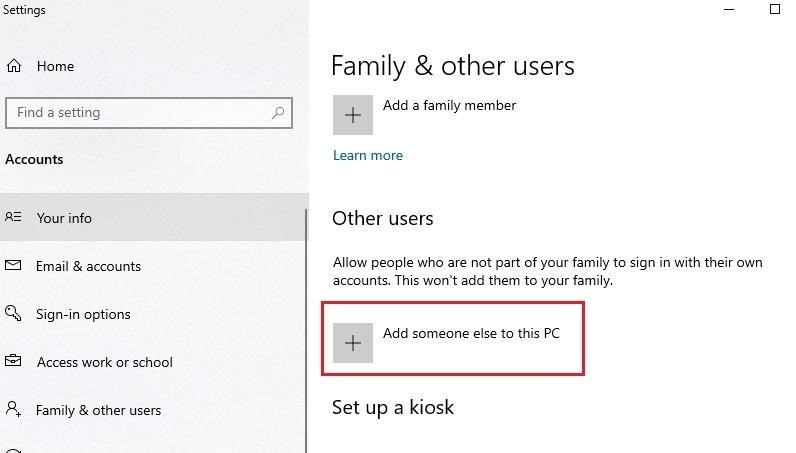Screen dimensions: 796x453
Task: Click Add someone else to this PC
Action: (x=471, y=334)
